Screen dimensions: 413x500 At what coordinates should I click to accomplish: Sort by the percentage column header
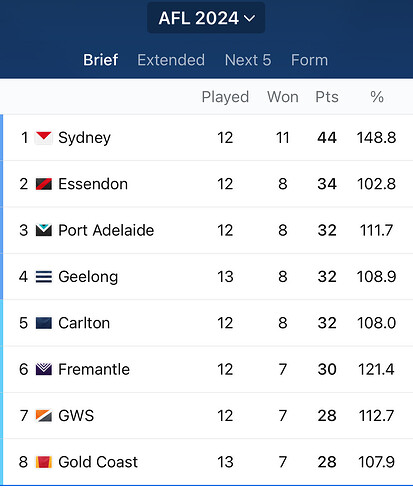[377, 97]
